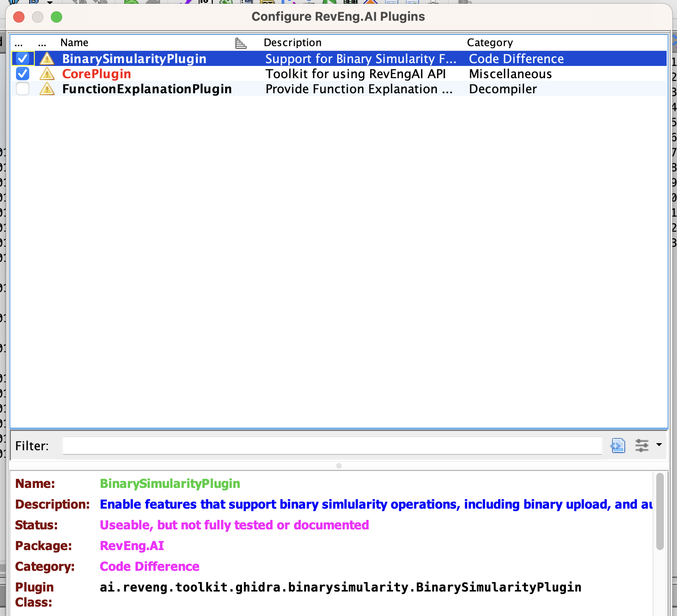Select the BinarySimularityPlugin row name

(x=134, y=59)
